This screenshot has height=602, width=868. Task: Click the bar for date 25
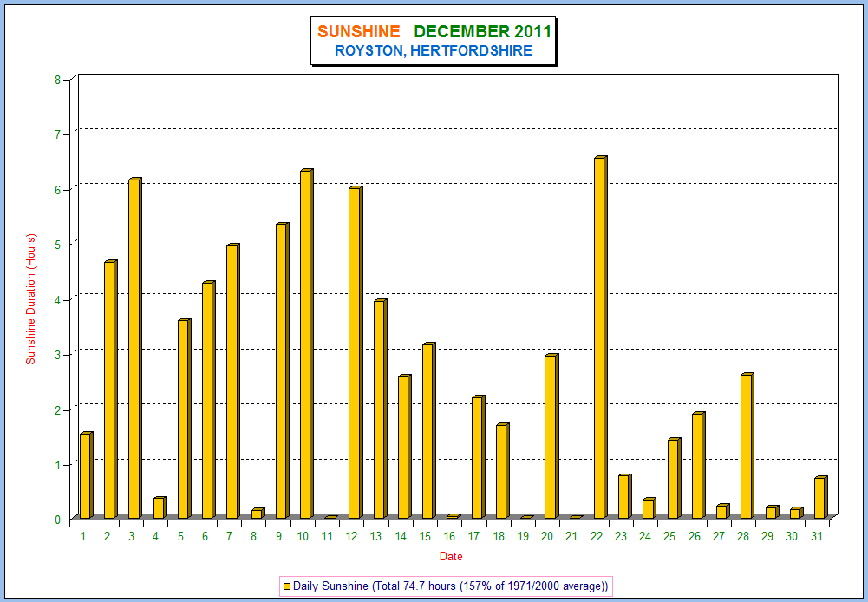point(675,479)
